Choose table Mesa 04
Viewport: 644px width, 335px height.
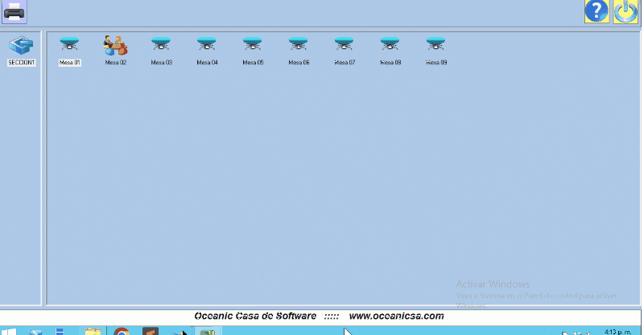tap(207, 44)
